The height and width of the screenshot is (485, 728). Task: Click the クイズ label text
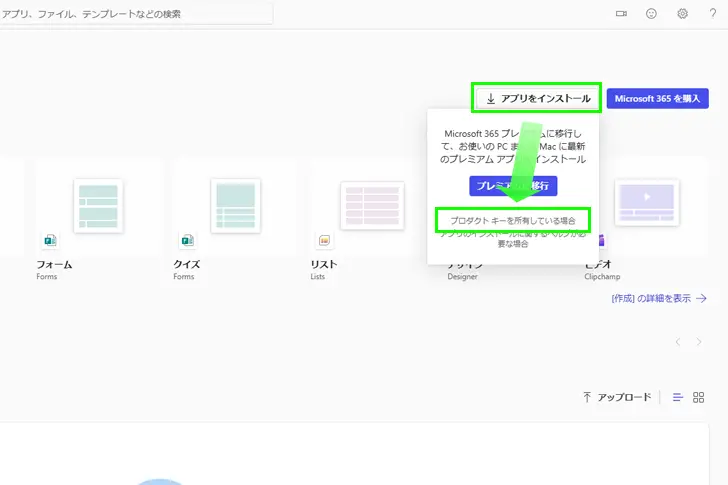[187, 265]
